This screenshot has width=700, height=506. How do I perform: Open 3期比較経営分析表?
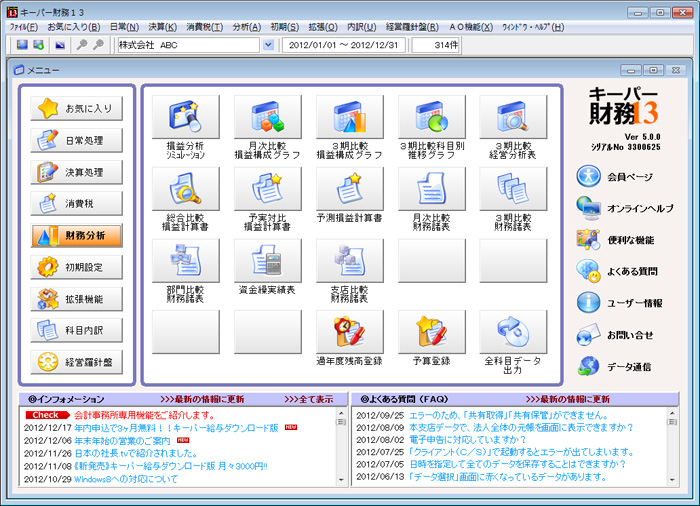tap(513, 117)
